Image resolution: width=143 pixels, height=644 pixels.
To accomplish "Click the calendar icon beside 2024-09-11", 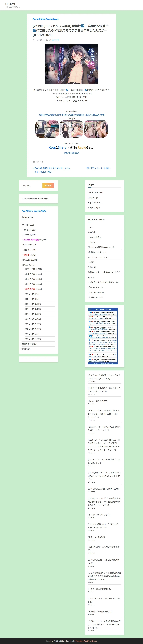I will [x=34, y=40].
